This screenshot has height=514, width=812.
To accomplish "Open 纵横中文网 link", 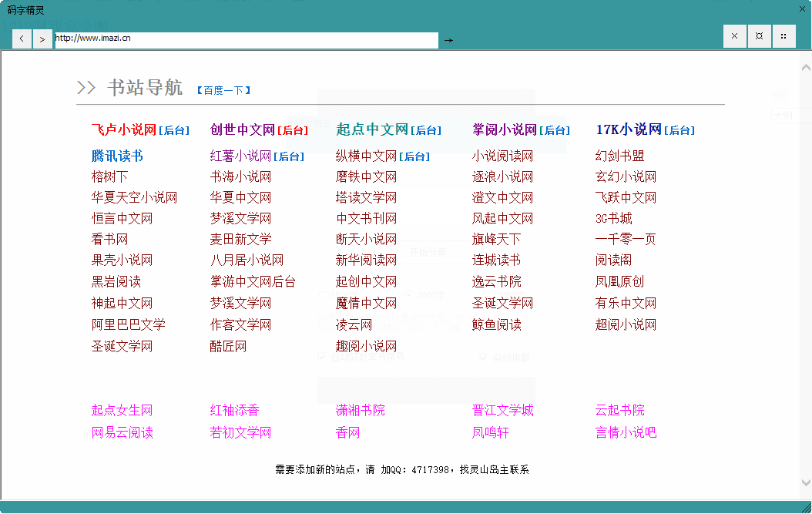I will coord(366,156).
